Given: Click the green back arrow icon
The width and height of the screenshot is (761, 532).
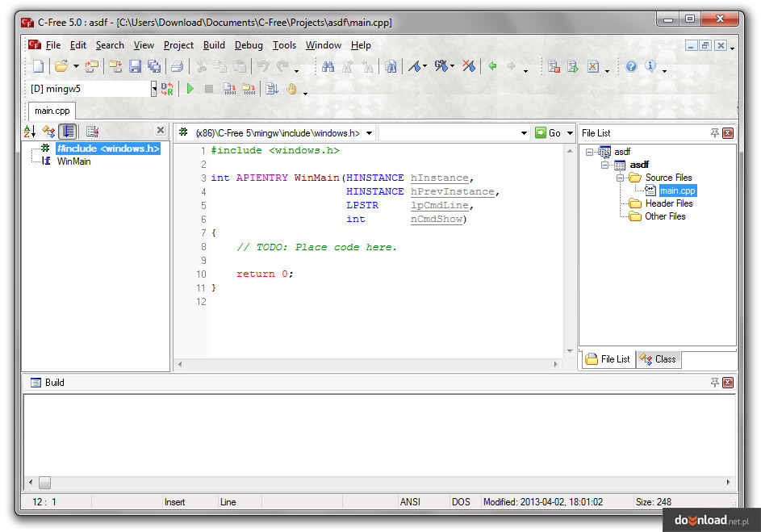Looking at the screenshot, I should tap(492, 66).
